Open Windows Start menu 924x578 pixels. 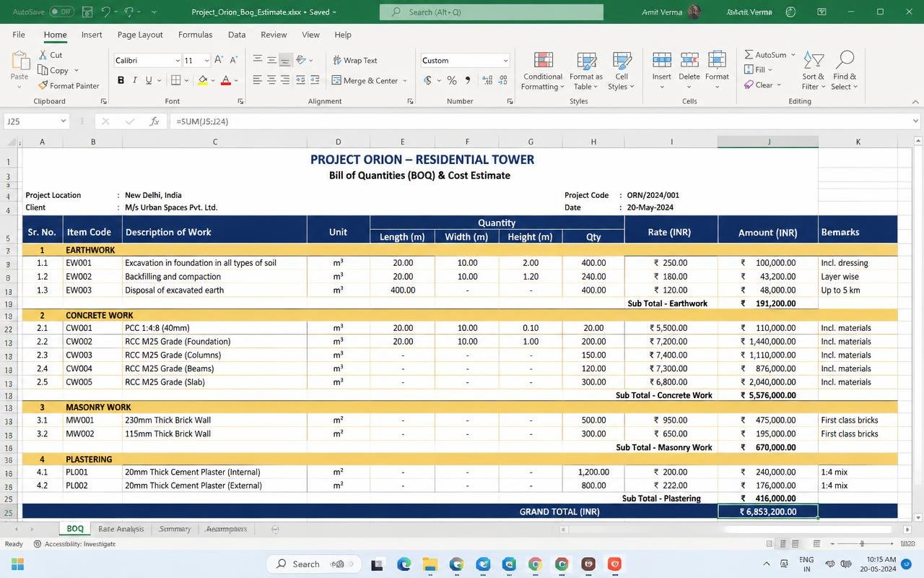(17, 564)
